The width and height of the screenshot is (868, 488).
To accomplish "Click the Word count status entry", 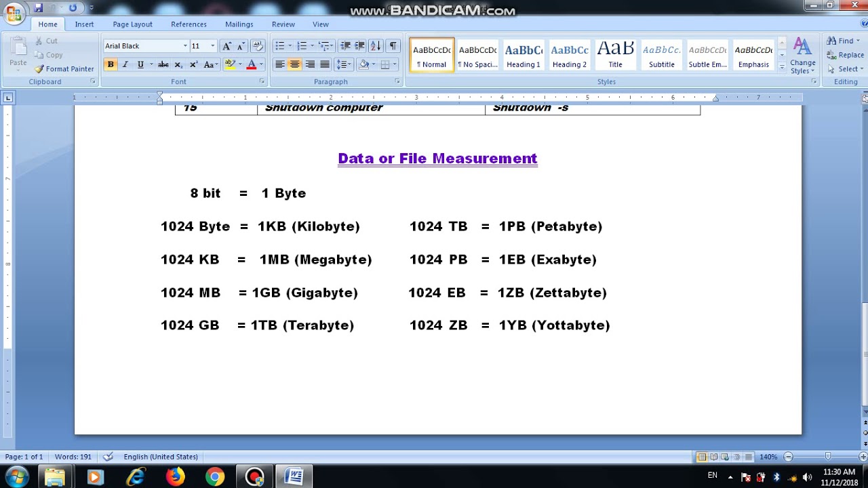I will point(73,457).
